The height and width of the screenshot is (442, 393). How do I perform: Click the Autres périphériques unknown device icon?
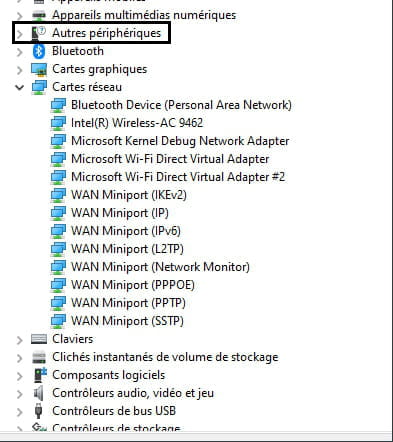(x=39, y=33)
